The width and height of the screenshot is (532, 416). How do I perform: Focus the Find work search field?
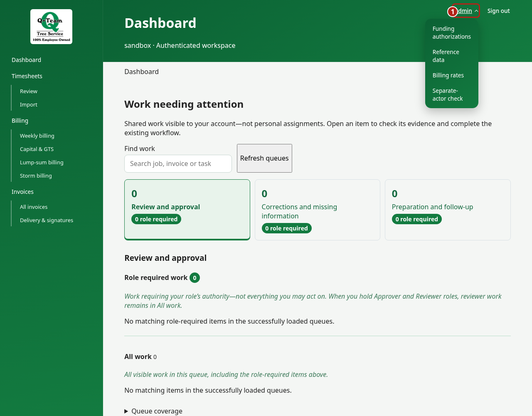(178, 163)
